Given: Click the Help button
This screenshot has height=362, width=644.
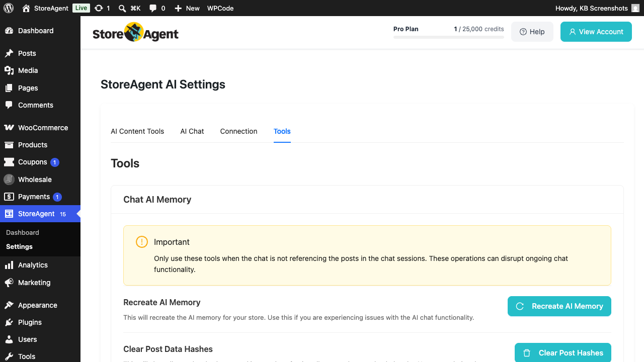Looking at the screenshot, I should pyautogui.click(x=532, y=32).
